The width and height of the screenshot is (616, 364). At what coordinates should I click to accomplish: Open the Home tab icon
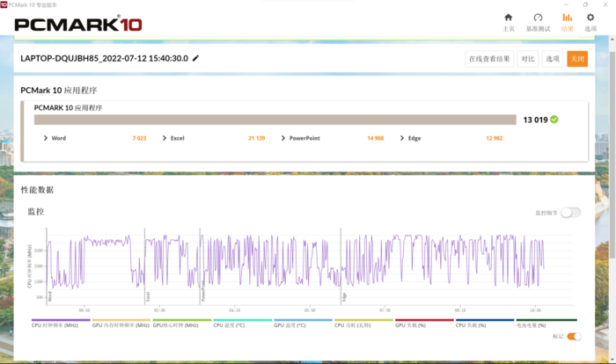pos(509,18)
